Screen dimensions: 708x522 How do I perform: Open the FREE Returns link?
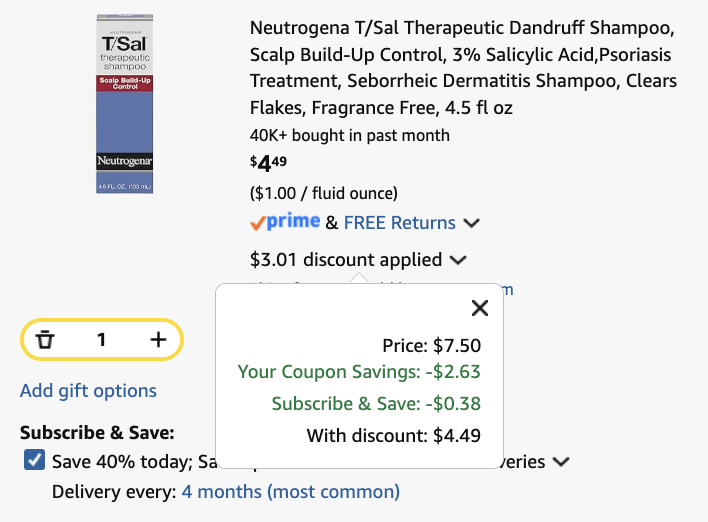pos(400,223)
